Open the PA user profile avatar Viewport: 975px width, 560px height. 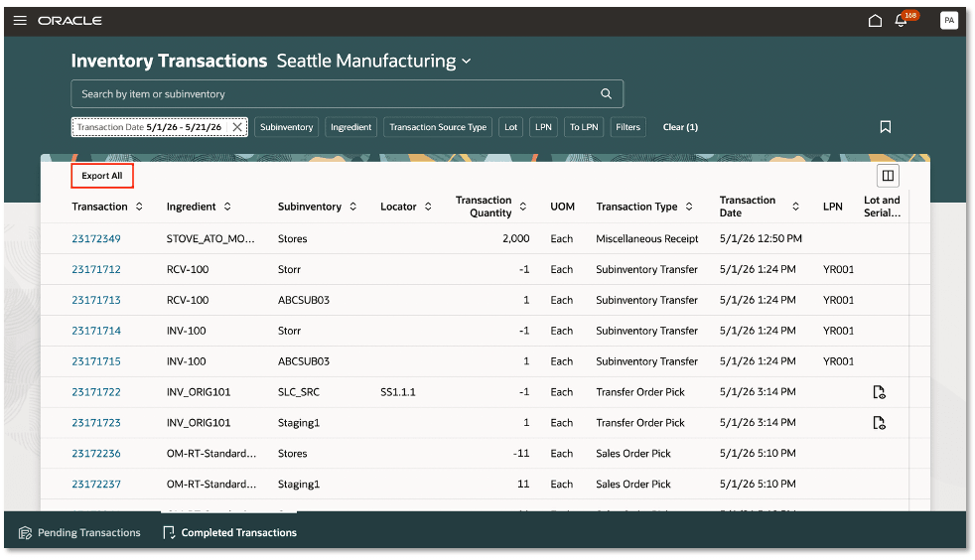point(949,21)
